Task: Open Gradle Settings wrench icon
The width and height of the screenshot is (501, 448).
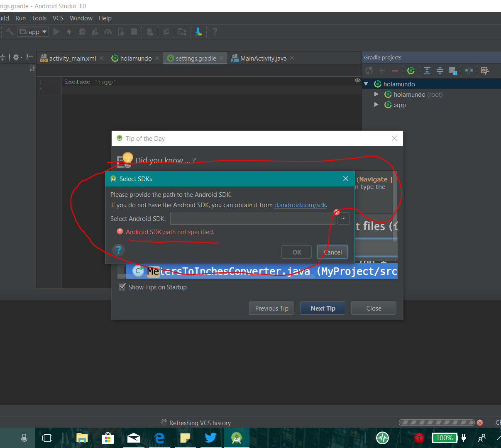Action: tap(484, 71)
